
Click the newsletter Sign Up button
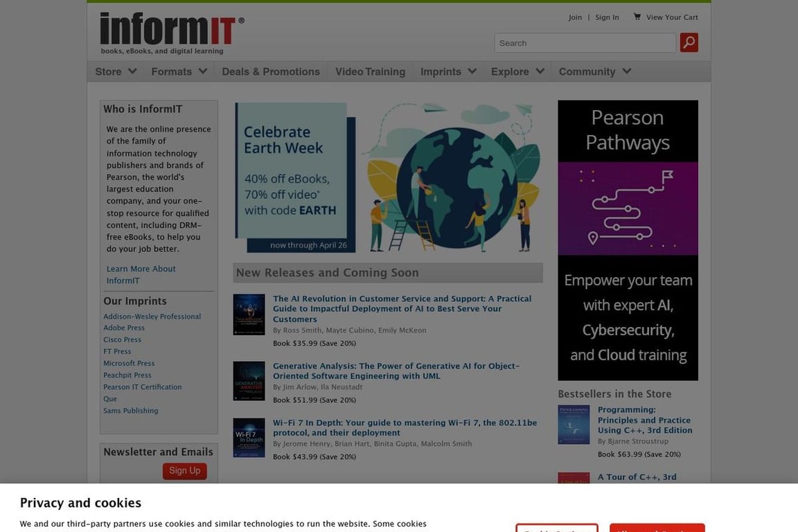click(185, 471)
